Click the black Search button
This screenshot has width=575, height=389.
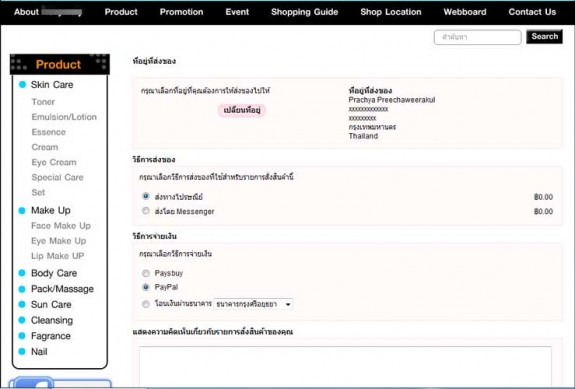click(545, 36)
